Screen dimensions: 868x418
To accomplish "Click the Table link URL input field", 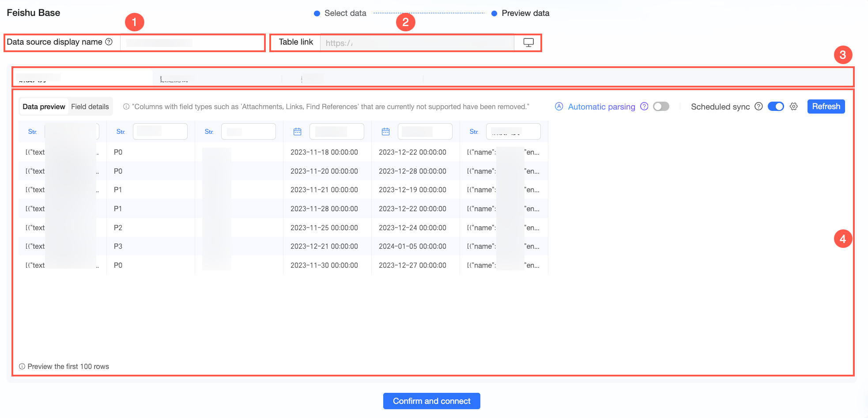I will pyautogui.click(x=417, y=43).
